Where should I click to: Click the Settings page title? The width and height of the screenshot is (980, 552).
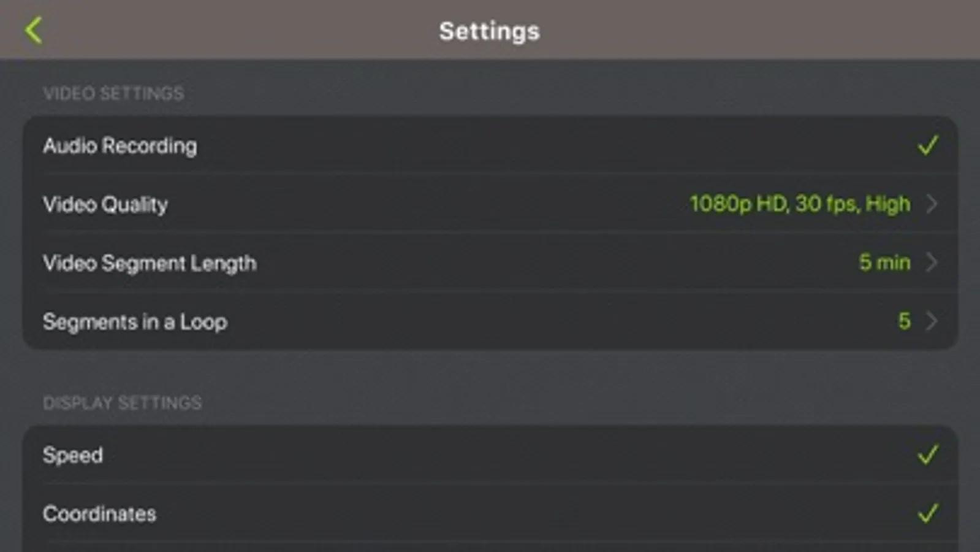(489, 31)
